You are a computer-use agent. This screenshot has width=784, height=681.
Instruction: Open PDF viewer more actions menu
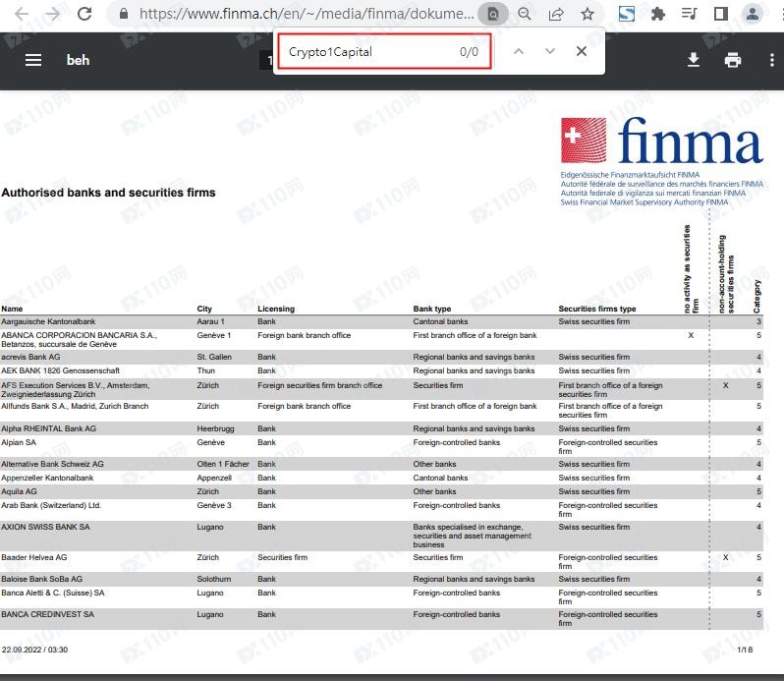tap(772, 60)
